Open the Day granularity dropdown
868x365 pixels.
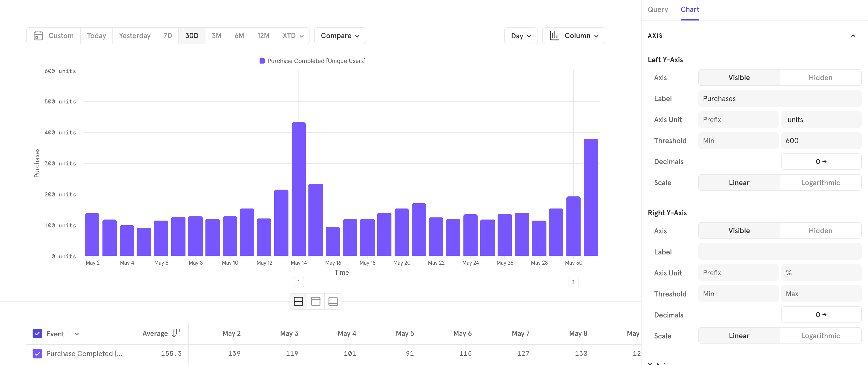[521, 36]
